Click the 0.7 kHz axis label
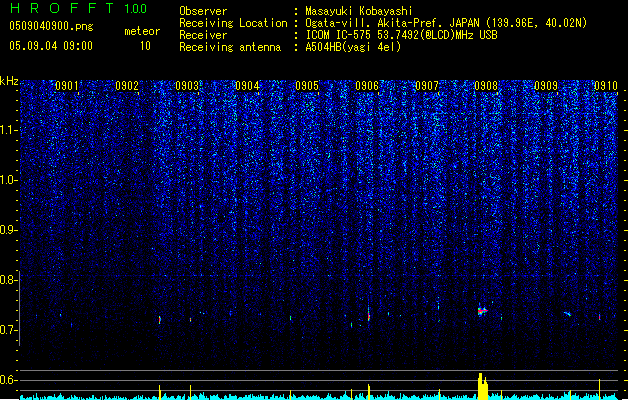 click(x=9, y=330)
